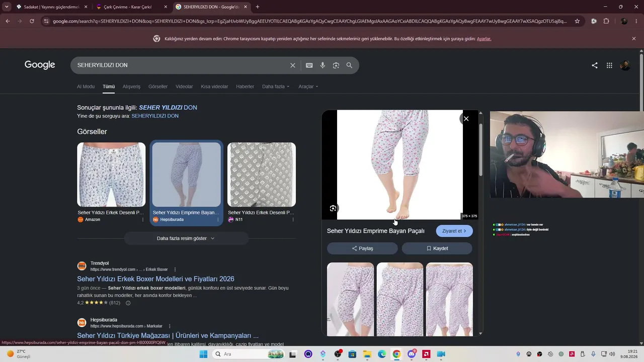Screen dimensions: 644x362
Task: Select the Hepsiburada 'Emprime Bayan' image thumbnail
Action: (186, 174)
